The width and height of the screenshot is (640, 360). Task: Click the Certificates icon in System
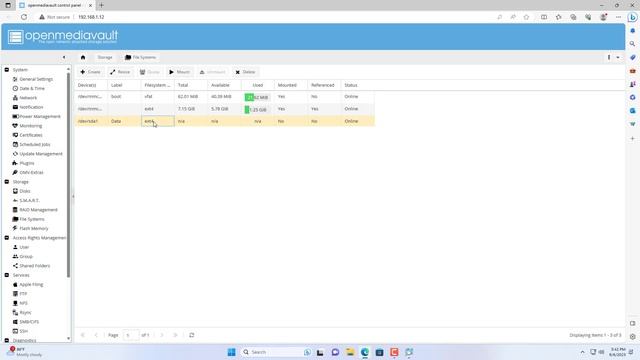click(15, 135)
